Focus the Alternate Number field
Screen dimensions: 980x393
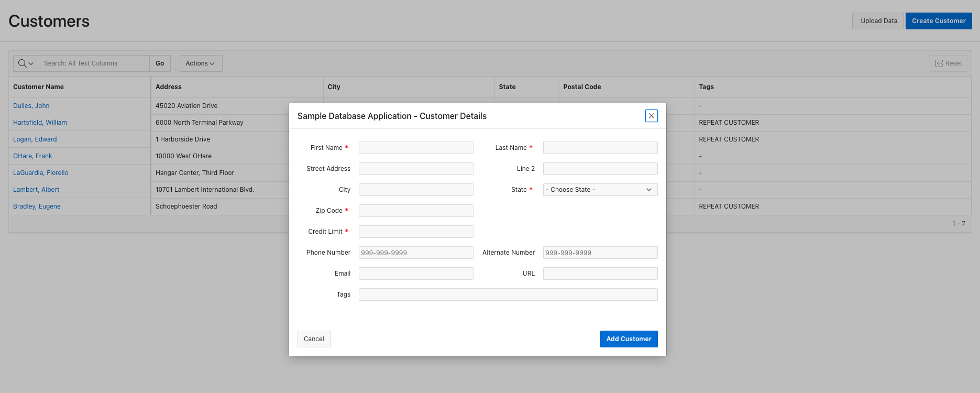(x=600, y=253)
